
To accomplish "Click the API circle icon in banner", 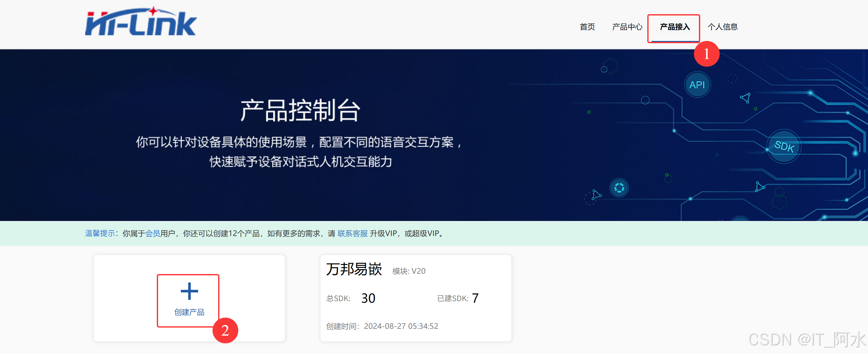I will pyautogui.click(x=697, y=85).
